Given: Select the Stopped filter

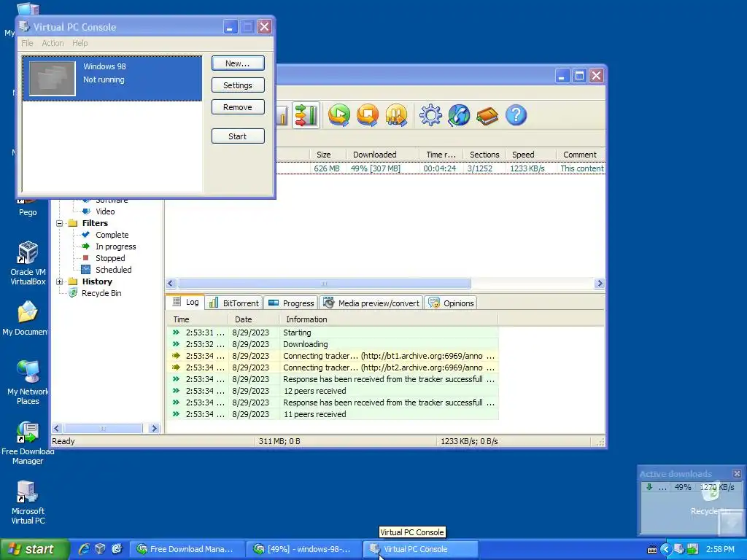Looking at the screenshot, I should pos(110,258).
